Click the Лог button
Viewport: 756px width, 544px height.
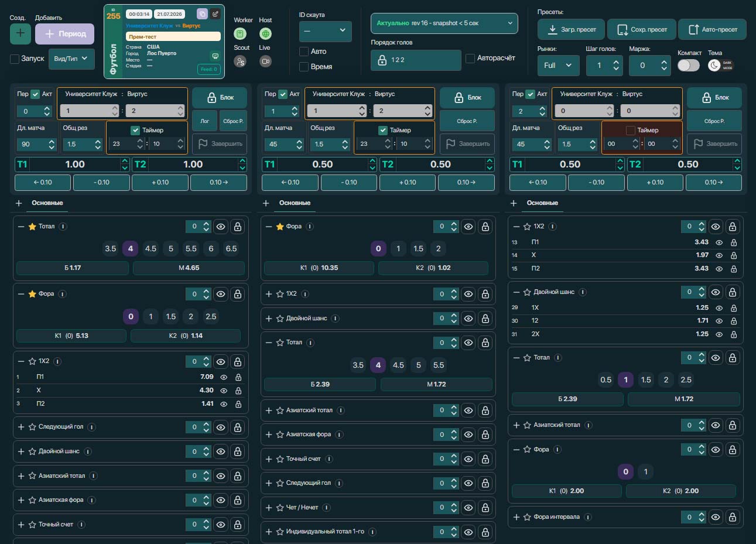pyautogui.click(x=205, y=121)
